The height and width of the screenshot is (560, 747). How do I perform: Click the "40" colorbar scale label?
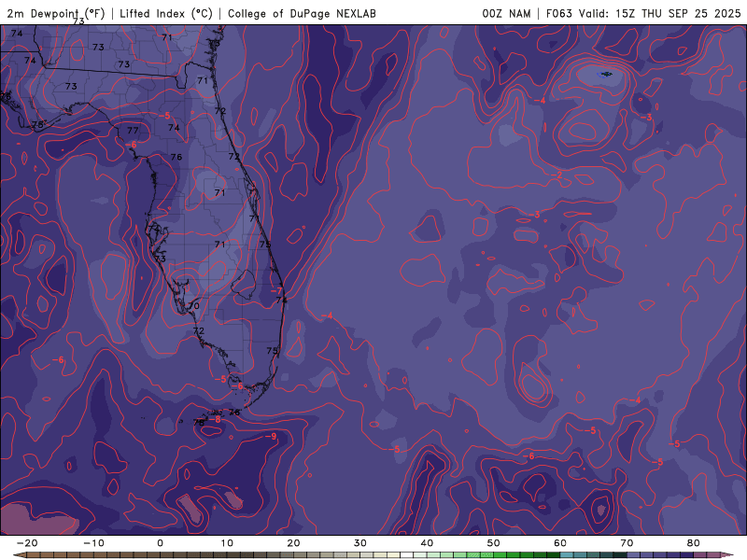pos(427,543)
